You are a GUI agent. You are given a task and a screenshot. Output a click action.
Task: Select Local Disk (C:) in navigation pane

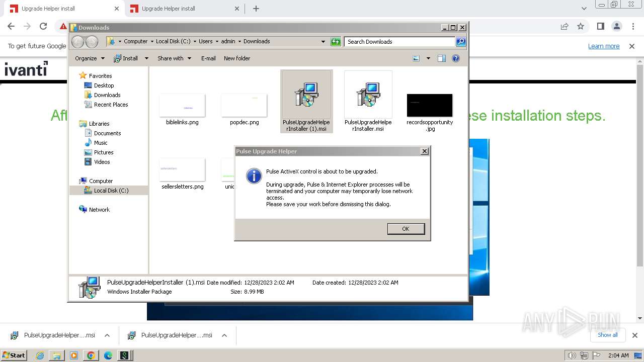tap(111, 191)
